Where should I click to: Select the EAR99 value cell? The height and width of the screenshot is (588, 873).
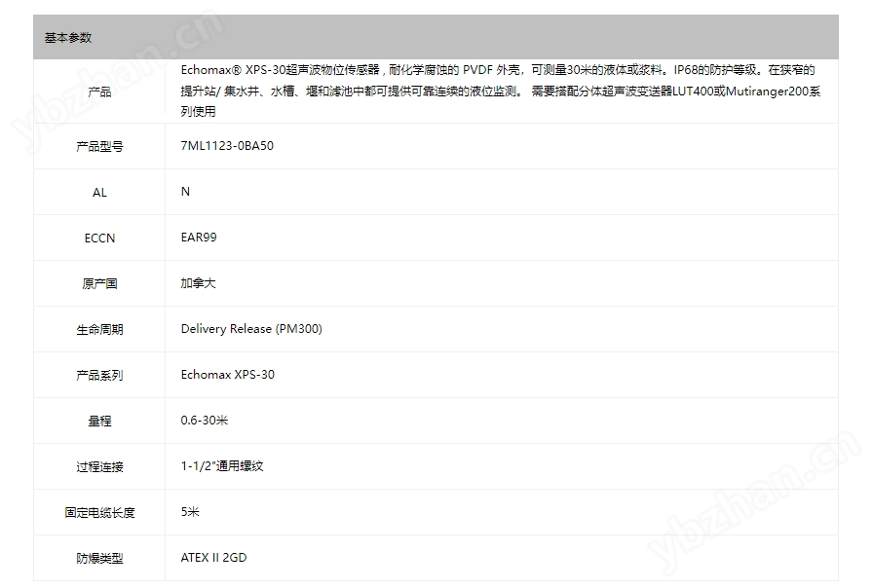click(x=200, y=238)
